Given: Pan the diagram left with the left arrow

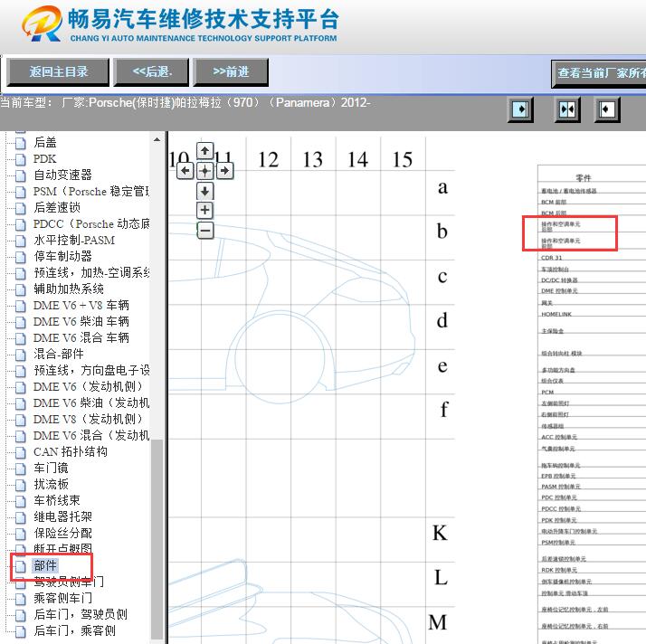Looking at the screenshot, I should [185, 170].
